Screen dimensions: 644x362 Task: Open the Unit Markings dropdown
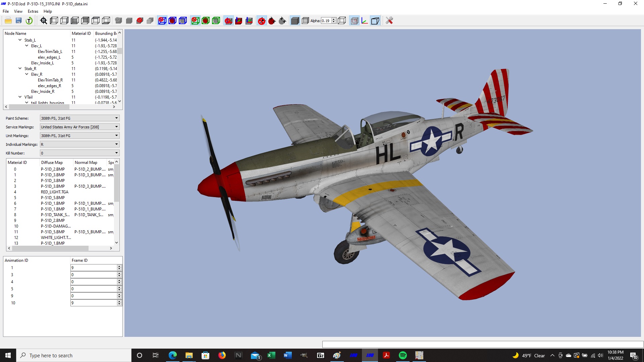(80, 135)
